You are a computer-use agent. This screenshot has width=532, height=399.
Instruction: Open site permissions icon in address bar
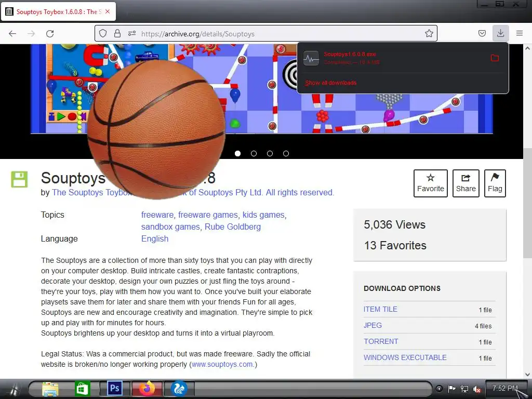[131, 33]
